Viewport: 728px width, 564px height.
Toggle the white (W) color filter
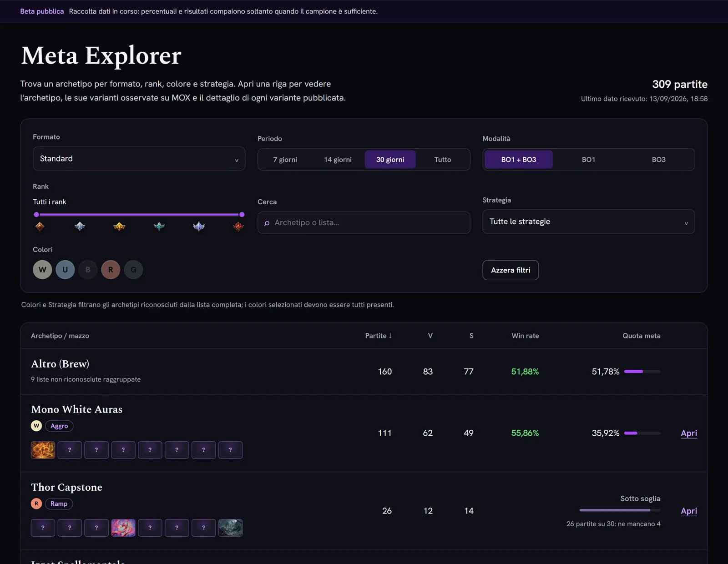[x=42, y=270]
